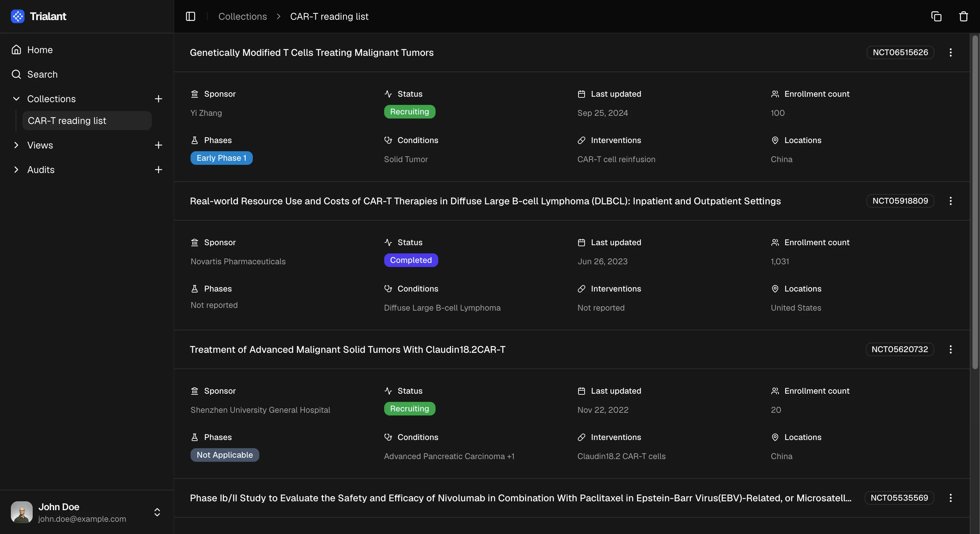Click the NCT05918809 identifier badge
The height and width of the screenshot is (534, 980).
tap(900, 201)
